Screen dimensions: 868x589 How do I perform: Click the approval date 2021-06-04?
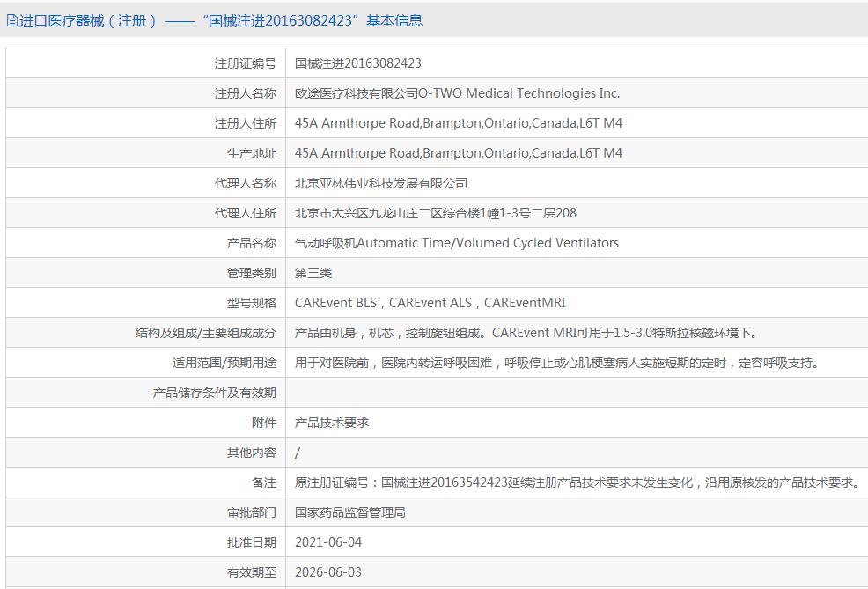click(327, 542)
